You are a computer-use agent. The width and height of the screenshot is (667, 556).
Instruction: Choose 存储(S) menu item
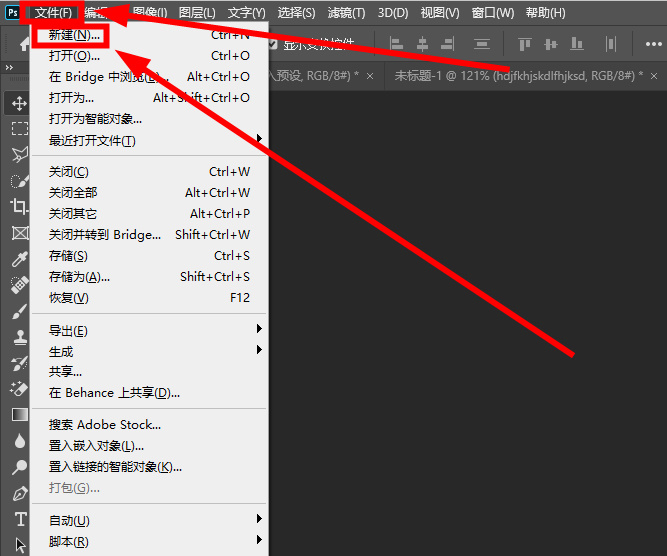149,256
